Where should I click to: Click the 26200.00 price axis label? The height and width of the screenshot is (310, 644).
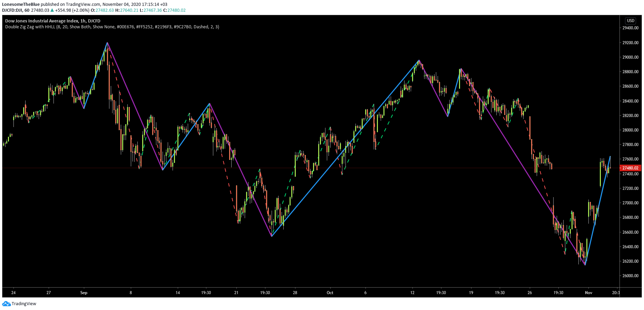[630, 261]
